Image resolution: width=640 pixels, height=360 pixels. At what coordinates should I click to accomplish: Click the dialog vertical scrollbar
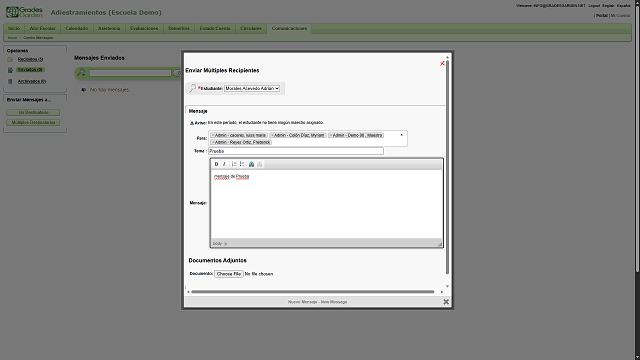point(447,167)
